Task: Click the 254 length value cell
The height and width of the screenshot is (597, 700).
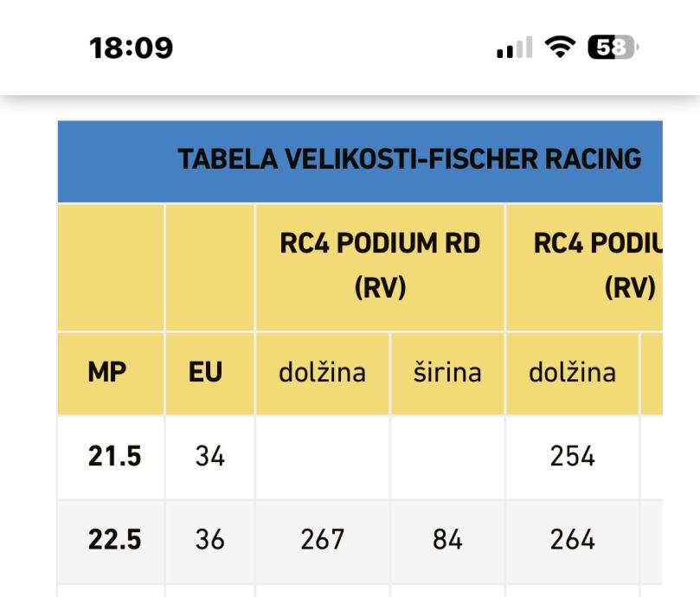Action: tap(572, 456)
